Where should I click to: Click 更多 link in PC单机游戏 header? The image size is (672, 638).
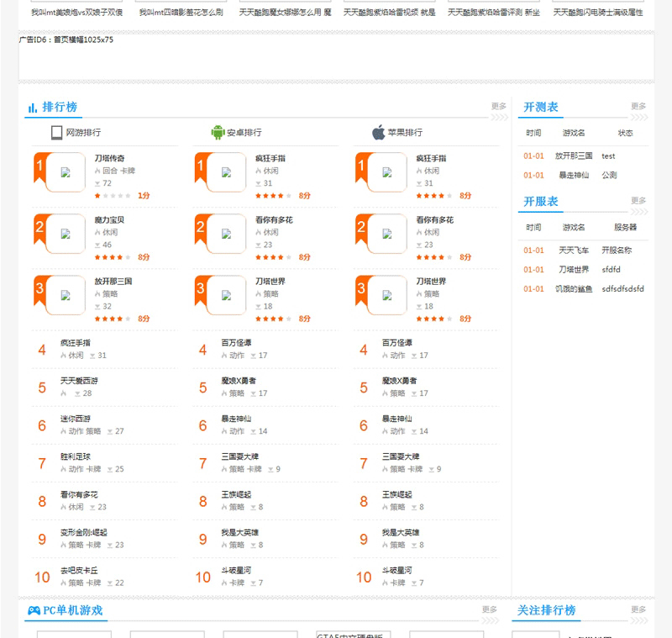pos(490,609)
